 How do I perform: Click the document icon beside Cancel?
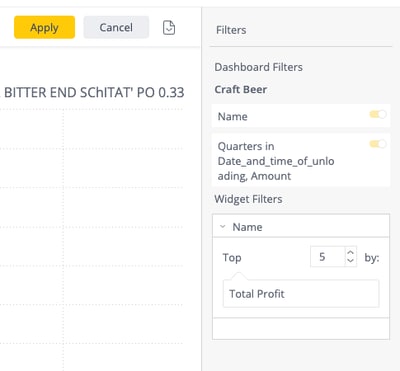point(169,28)
